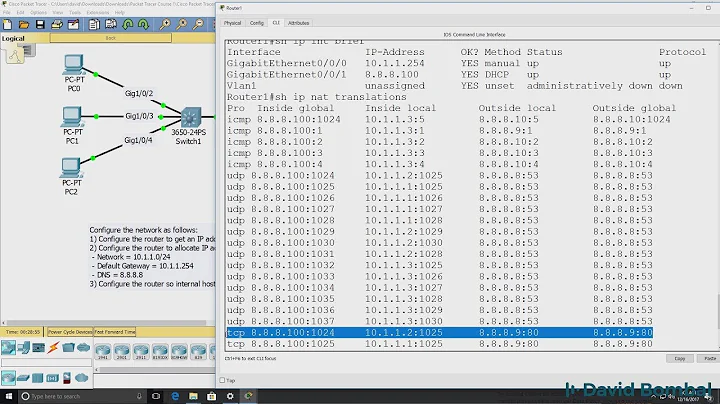Open the Activity Wizard icon
Image resolution: width=720 pixels, height=404 pixels.
click(73, 24)
